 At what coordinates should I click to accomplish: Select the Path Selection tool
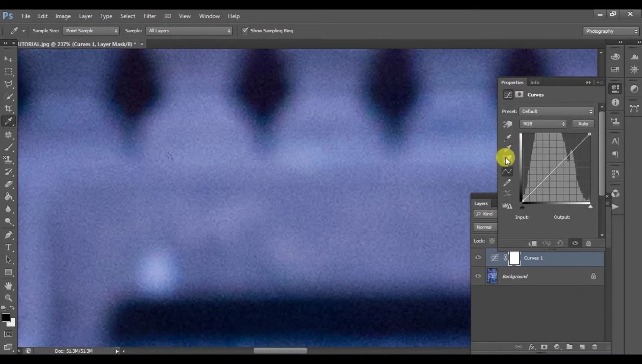tap(8, 259)
